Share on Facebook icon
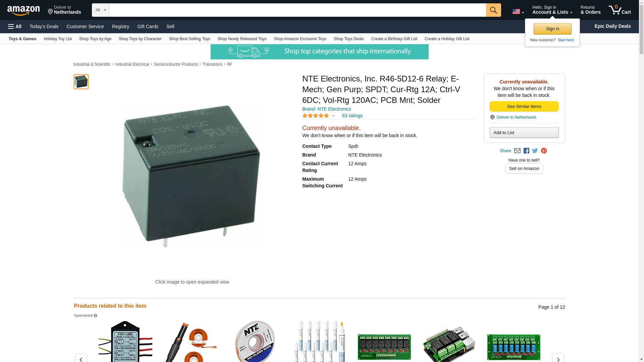This screenshot has width=644, height=362. pos(526,151)
